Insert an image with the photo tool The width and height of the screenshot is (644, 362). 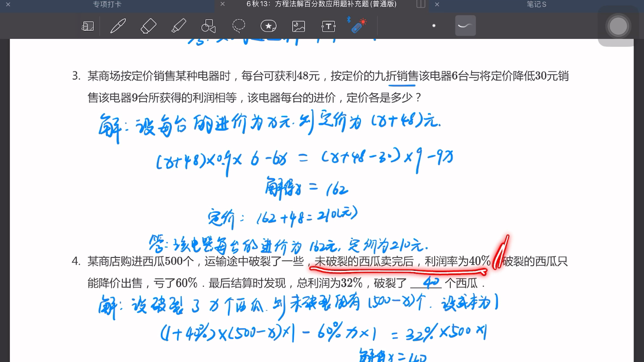point(298,25)
